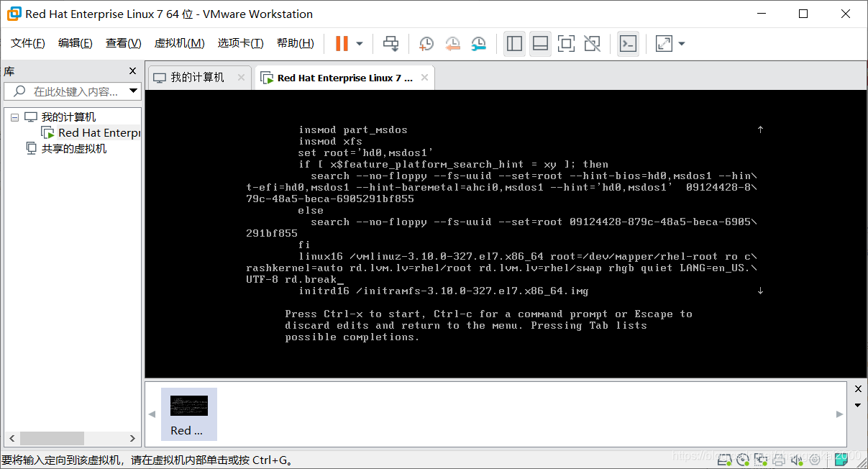Click the GRUB up-arrow scroll indicator
Image resolution: width=868 pixels, height=469 pixels.
click(760, 129)
